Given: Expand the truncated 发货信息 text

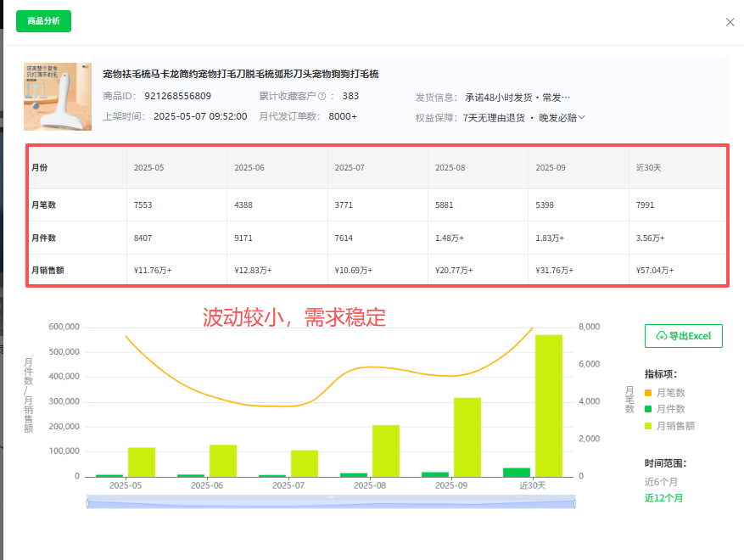Looking at the screenshot, I should [565, 96].
